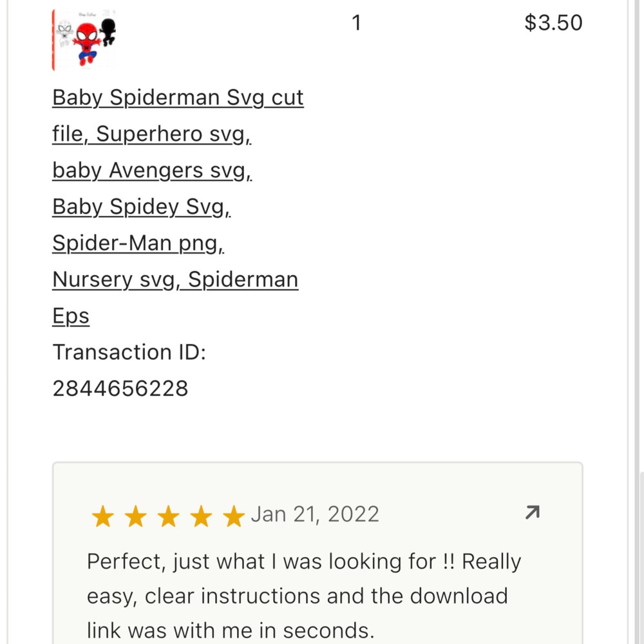Click the "Nursery svg, Spiderman" link line
Image resolution: width=644 pixels, height=644 pixels.
pyautogui.click(x=175, y=279)
